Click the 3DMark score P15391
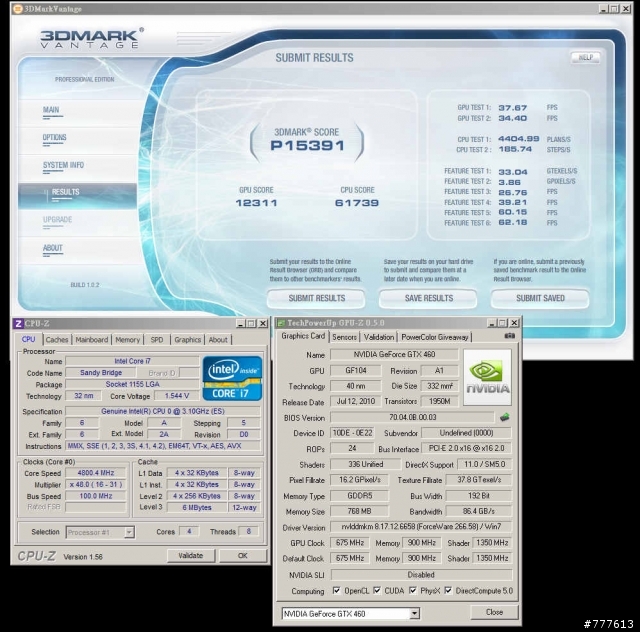Image resolution: width=640 pixels, height=632 pixels. click(307, 145)
